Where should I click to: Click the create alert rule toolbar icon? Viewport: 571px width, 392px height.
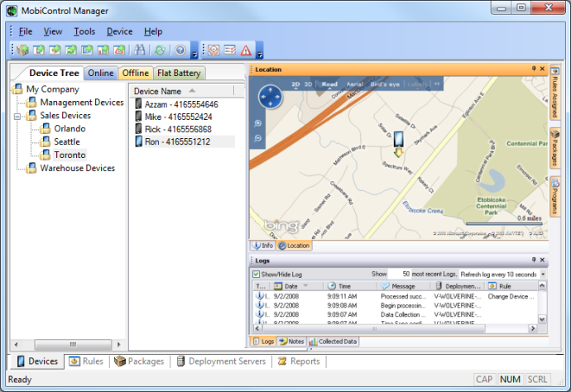[119, 50]
